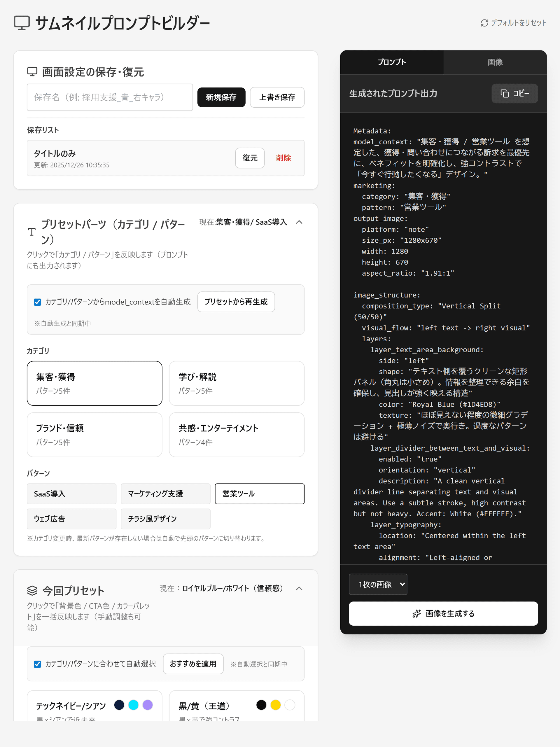Click the cyan swatch in テックネイビー/シアン
Image resolution: width=560 pixels, height=747 pixels.
point(133,705)
